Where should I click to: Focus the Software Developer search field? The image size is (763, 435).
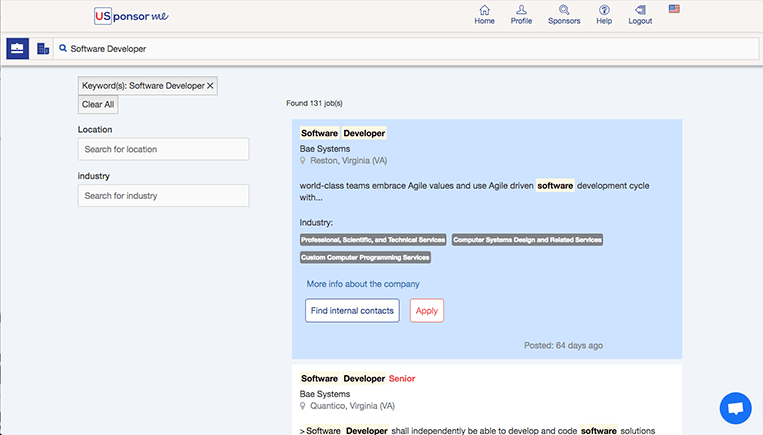pos(406,49)
